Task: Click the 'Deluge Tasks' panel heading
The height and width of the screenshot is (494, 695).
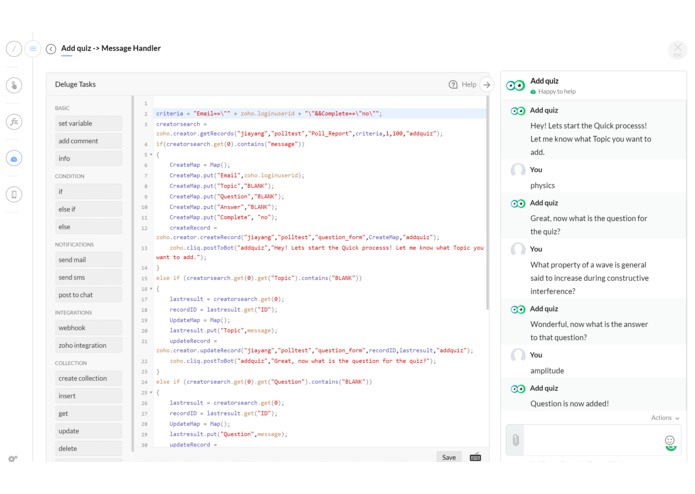Action: [75, 84]
